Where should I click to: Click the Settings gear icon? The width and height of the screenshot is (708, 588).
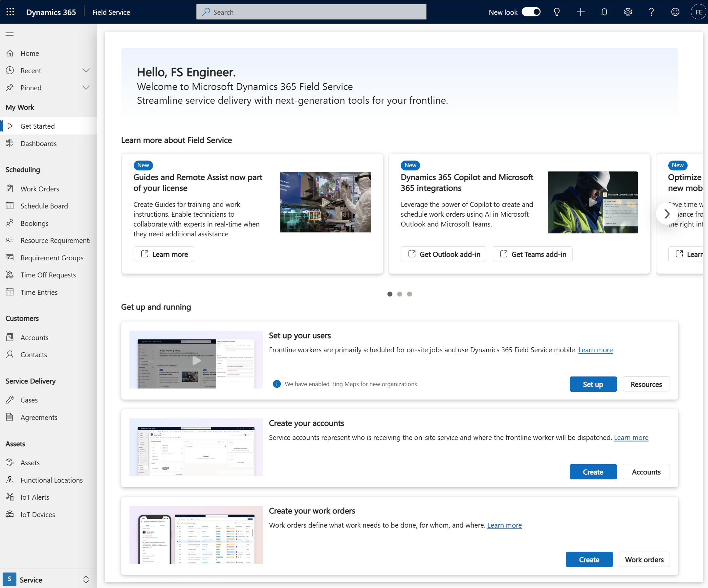[x=628, y=12]
